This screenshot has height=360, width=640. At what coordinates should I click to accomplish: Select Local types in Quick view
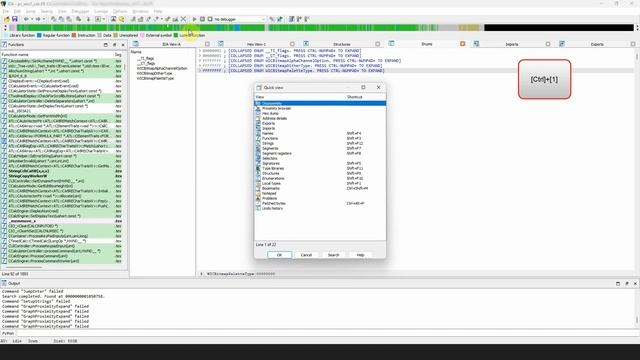tap(320, 183)
